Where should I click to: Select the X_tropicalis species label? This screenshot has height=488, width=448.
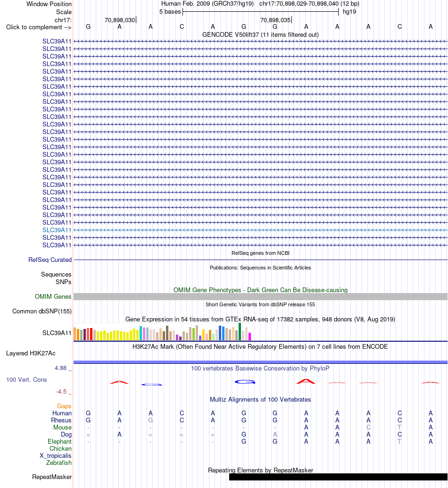pyautogui.click(x=55, y=455)
